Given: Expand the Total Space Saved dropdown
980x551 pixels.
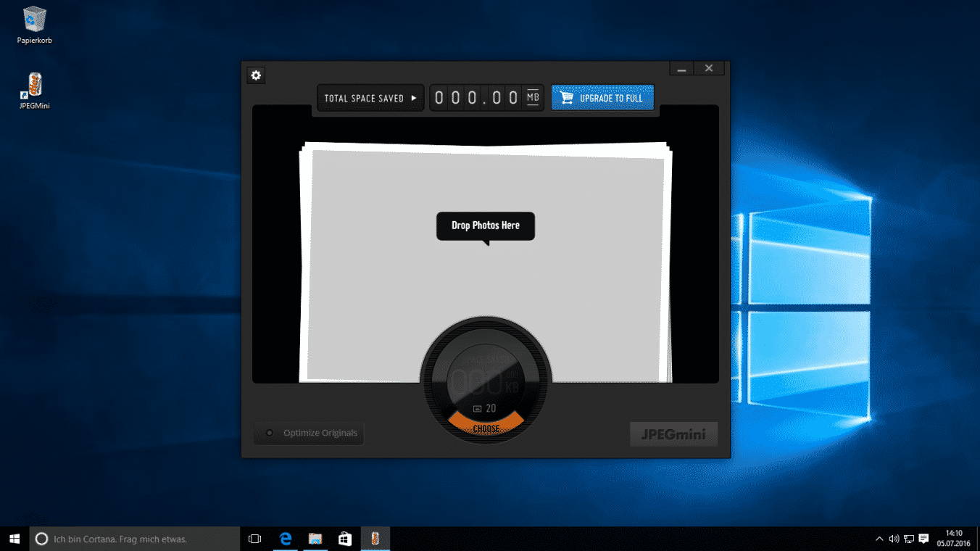Looking at the screenshot, I should [x=370, y=98].
